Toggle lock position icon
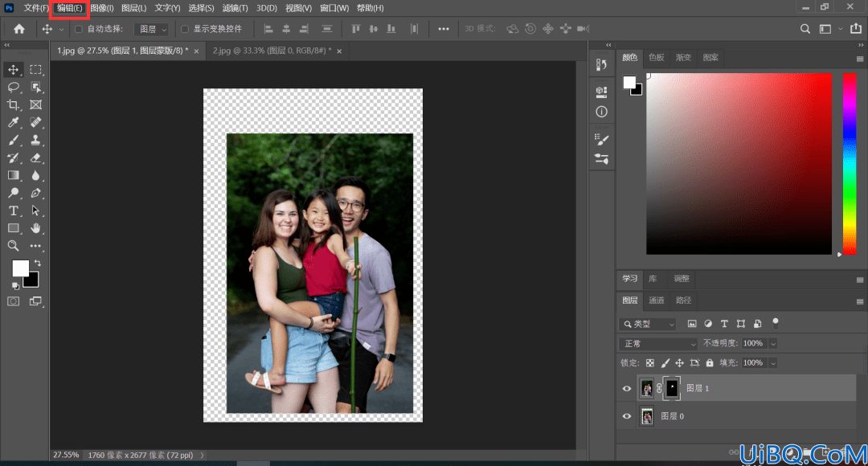 (x=679, y=363)
